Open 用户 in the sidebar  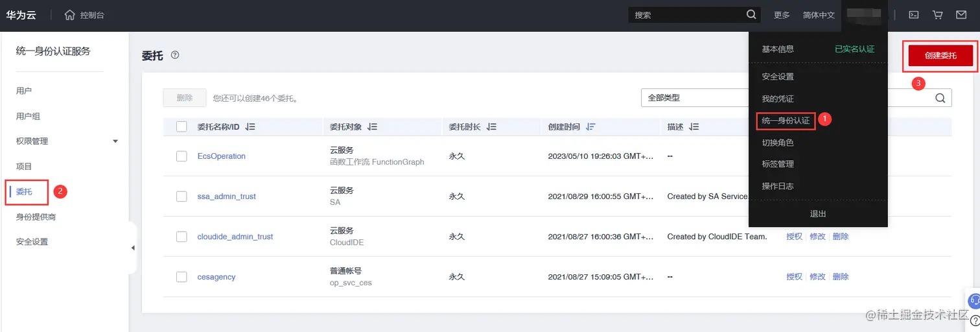click(24, 91)
